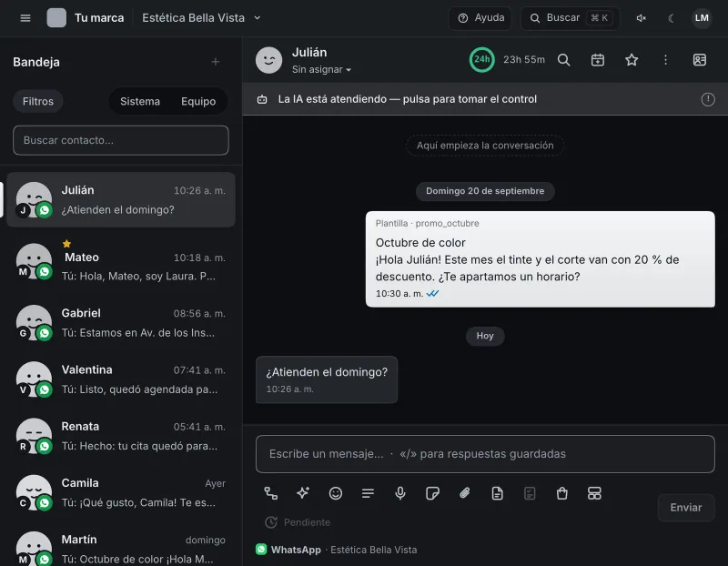Open the Ayuda help button
The image size is (728, 566).
(x=480, y=18)
